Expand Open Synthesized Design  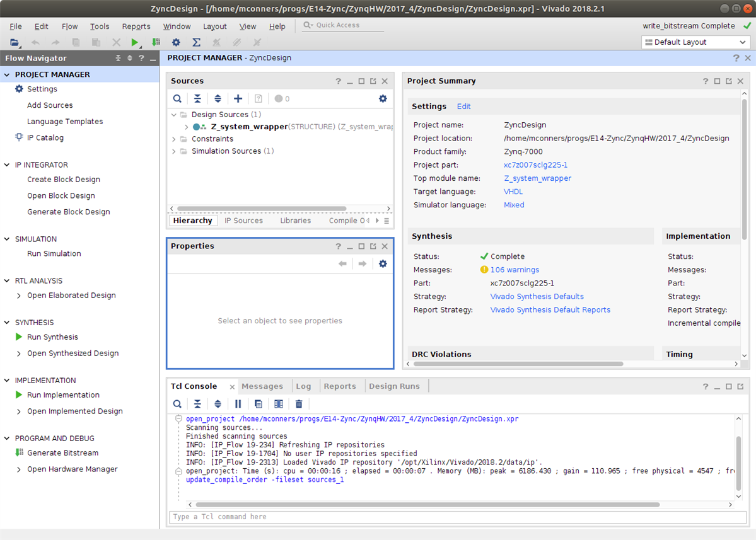tap(19, 353)
